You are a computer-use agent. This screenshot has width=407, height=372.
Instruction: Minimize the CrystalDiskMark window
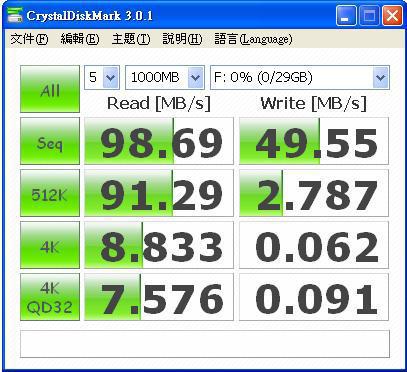[346, 16]
